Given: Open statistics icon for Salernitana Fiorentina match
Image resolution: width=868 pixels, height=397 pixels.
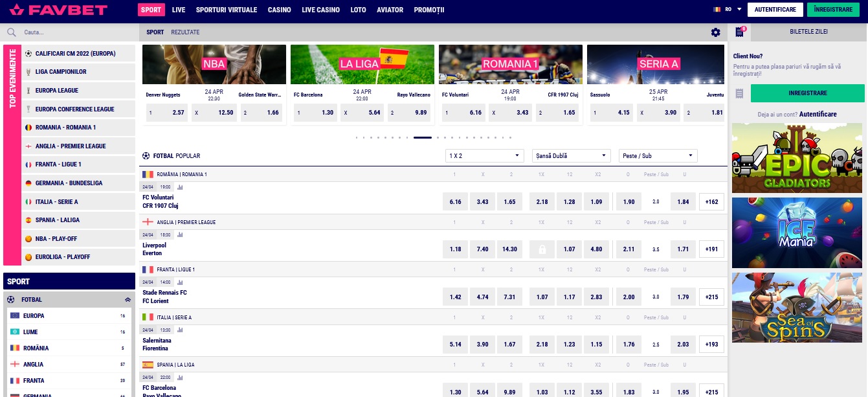Looking at the screenshot, I should click(x=180, y=330).
